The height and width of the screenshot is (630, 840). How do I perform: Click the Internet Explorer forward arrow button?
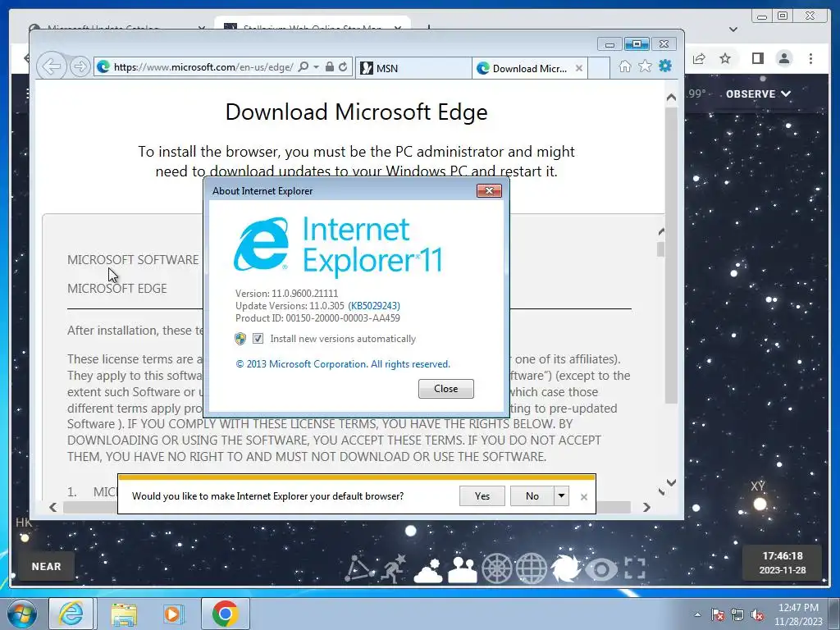80,67
